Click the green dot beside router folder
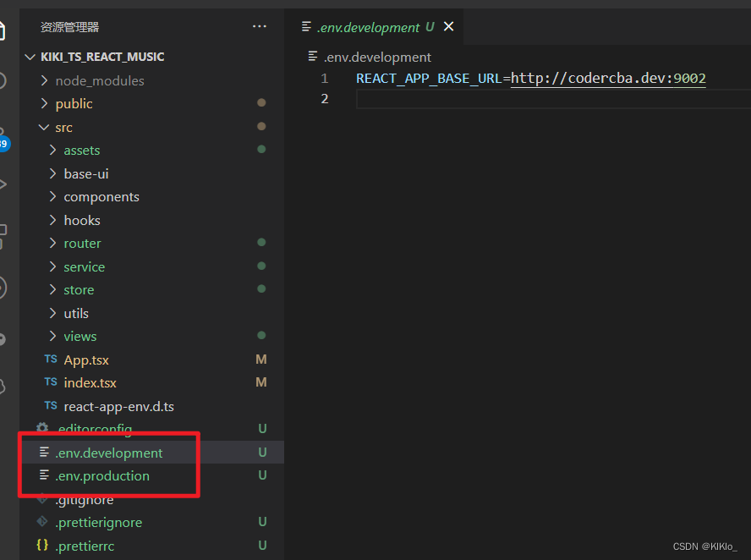This screenshot has height=560, width=751. (261, 243)
